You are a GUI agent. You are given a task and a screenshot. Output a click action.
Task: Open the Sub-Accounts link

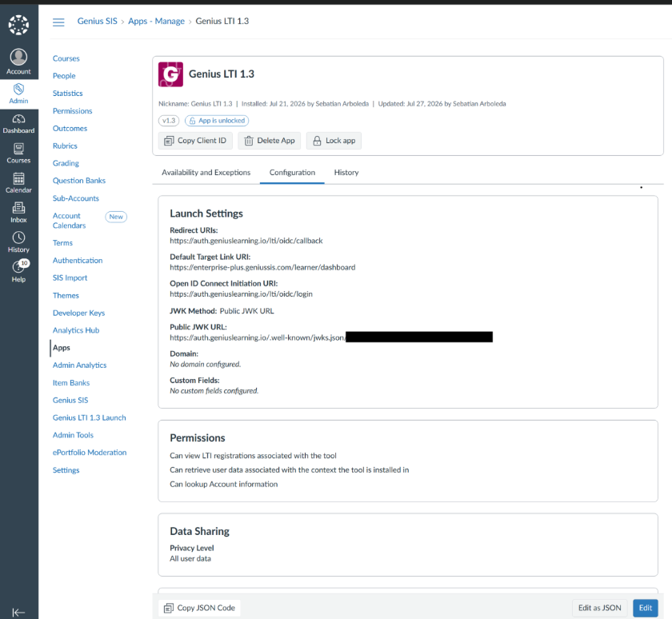click(x=75, y=198)
